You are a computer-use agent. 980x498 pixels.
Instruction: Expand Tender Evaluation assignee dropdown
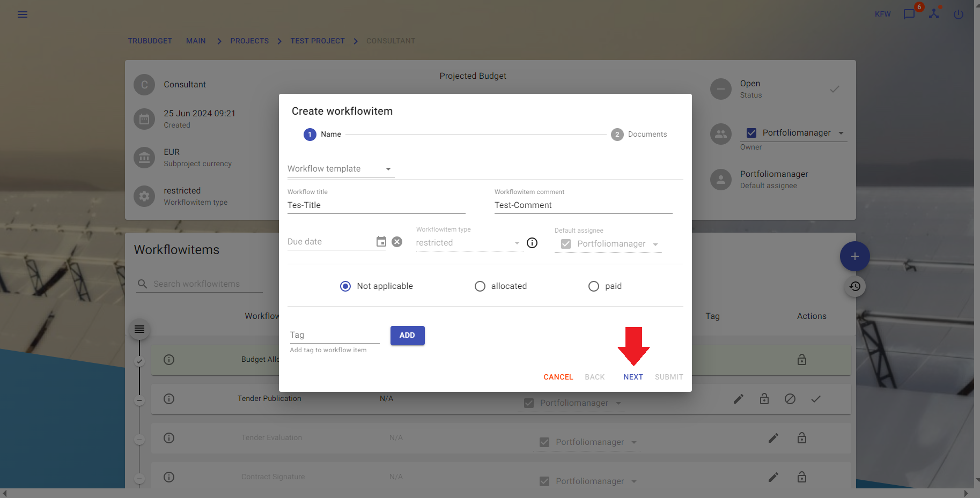pyautogui.click(x=634, y=442)
